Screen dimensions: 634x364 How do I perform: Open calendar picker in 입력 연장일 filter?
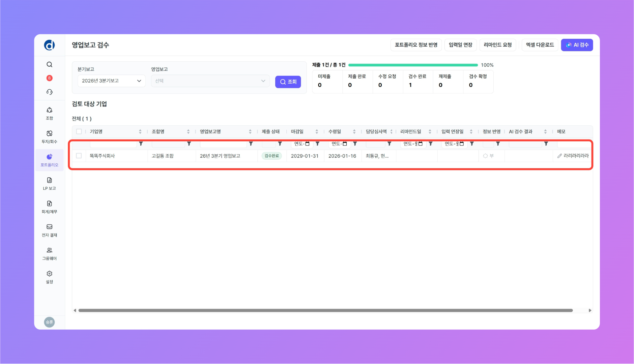[x=462, y=144]
